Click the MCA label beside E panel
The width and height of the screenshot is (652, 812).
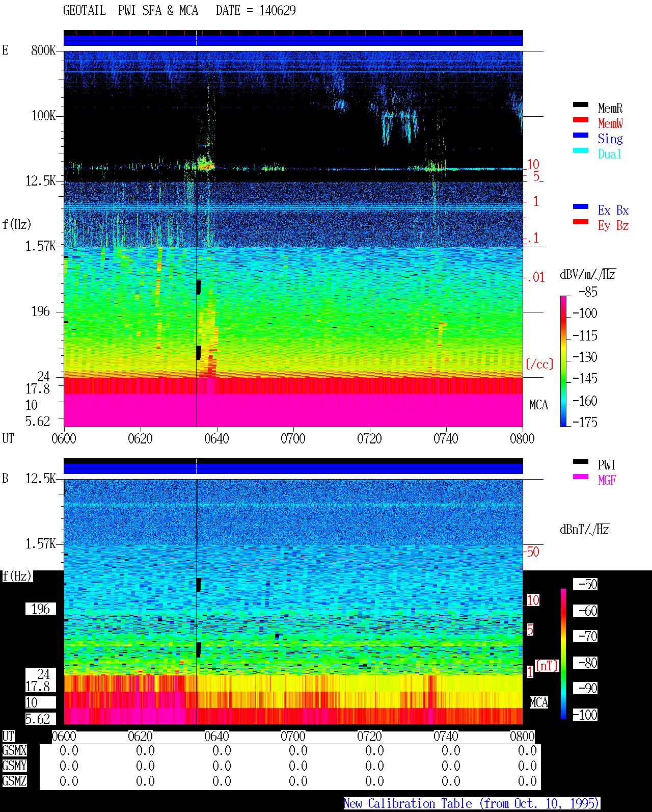[538, 405]
